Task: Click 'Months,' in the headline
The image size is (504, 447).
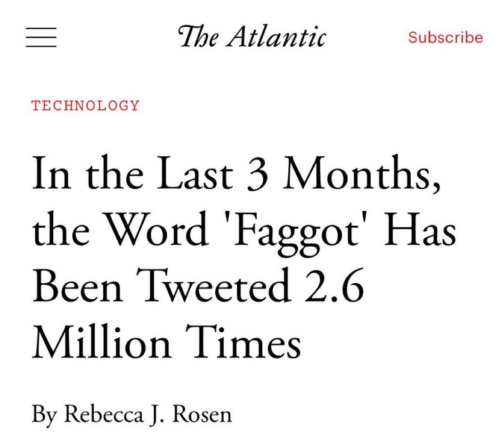Action: tap(361, 175)
